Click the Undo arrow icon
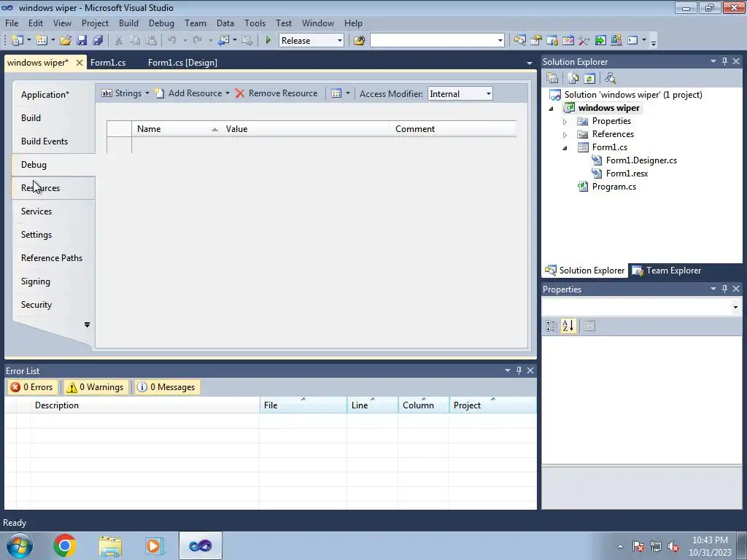This screenshot has width=747, height=560. (x=172, y=41)
